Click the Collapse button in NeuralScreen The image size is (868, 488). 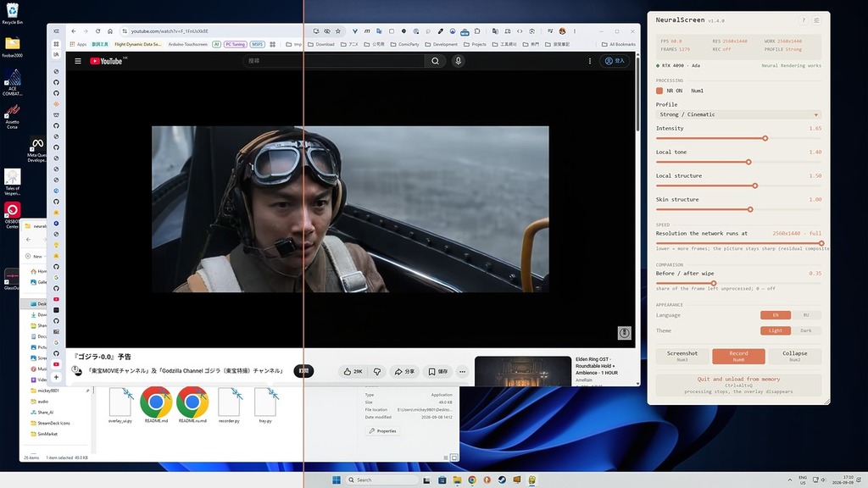point(795,356)
